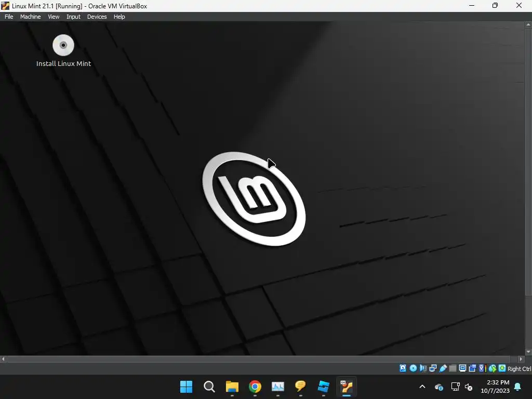Show hidden system tray icons
The width and height of the screenshot is (532, 399).
tap(422, 387)
